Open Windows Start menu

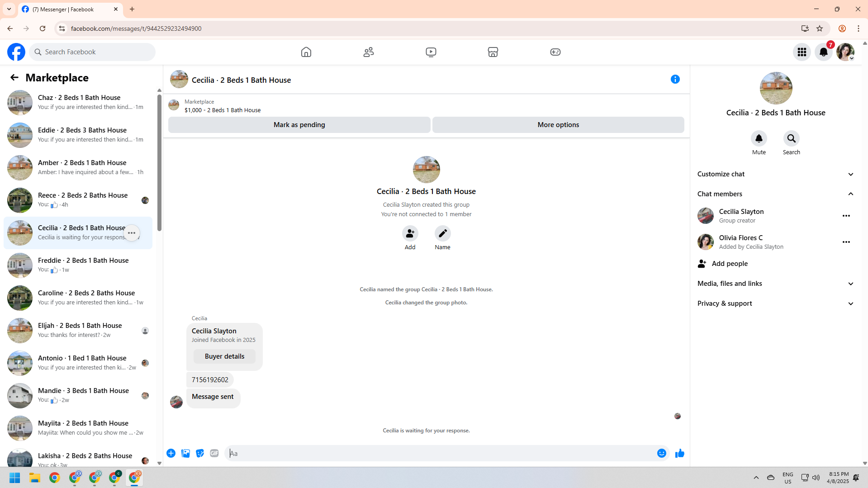coord(15,478)
